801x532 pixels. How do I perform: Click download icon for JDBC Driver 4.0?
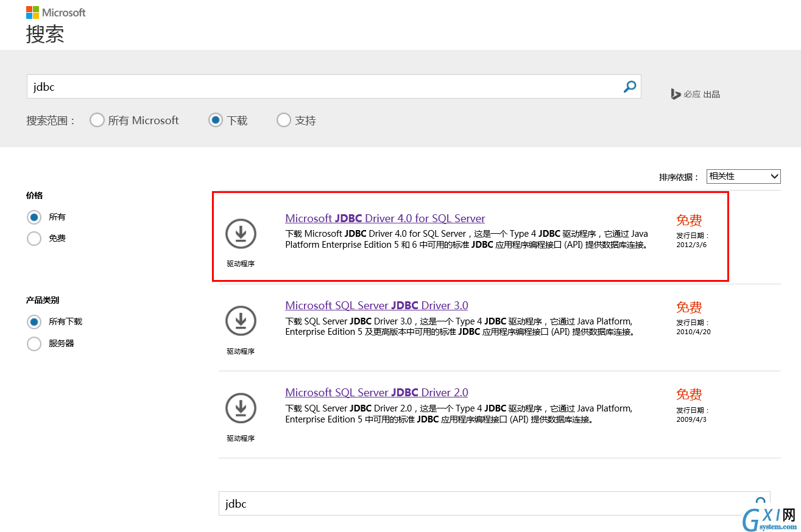tap(241, 234)
